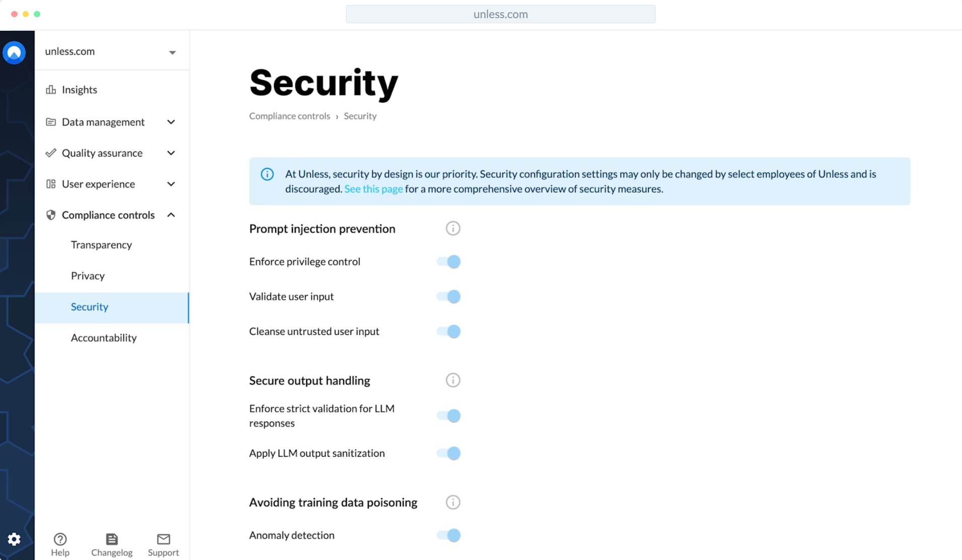The height and width of the screenshot is (560, 962).
Task: Show info for Avoiding training data poisoning
Action: click(x=453, y=502)
